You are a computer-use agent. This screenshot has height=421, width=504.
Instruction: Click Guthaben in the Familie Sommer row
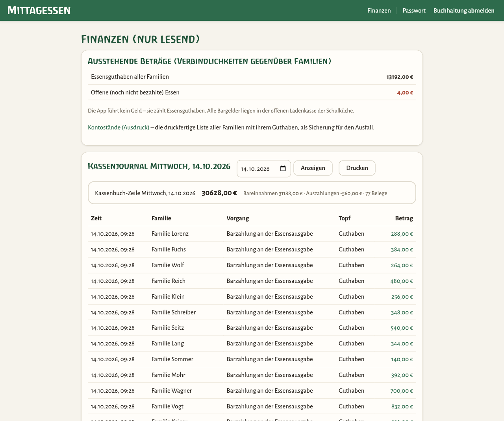pos(351,359)
